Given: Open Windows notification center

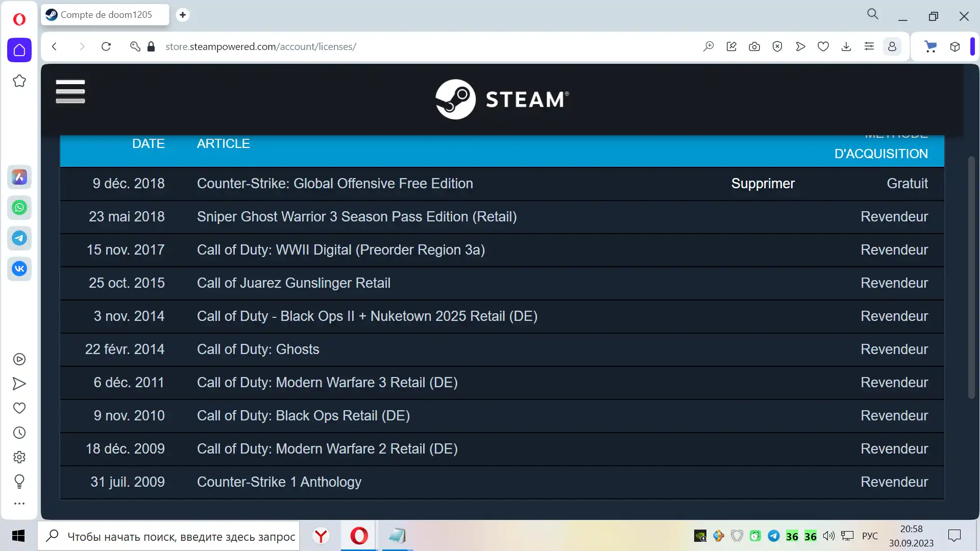Looking at the screenshot, I should pyautogui.click(x=954, y=536).
